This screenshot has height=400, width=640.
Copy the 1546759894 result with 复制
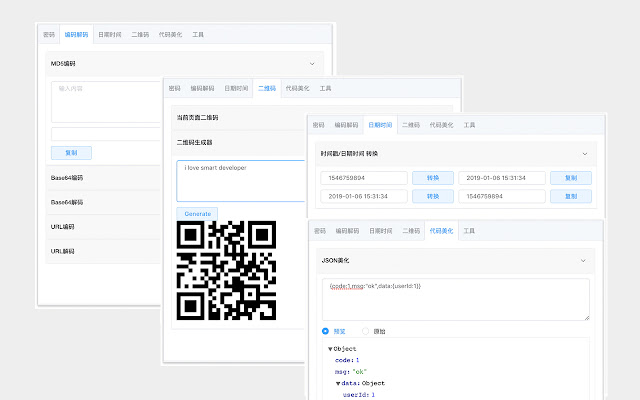tap(571, 196)
